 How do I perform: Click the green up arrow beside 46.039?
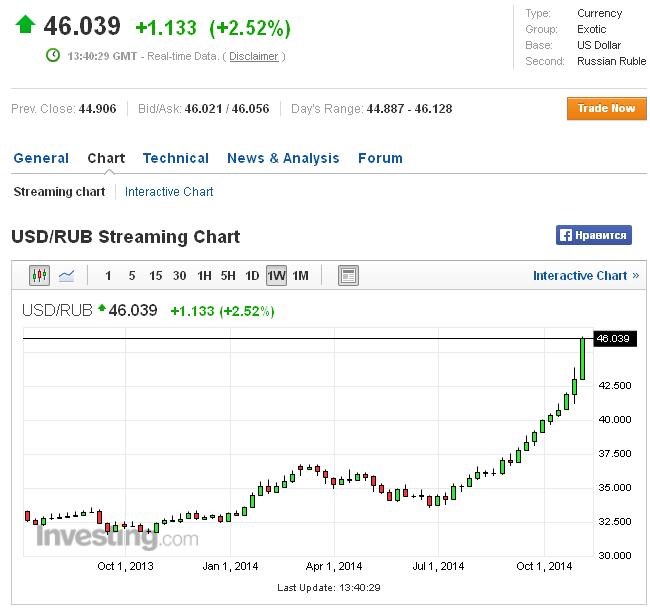coord(25,24)
